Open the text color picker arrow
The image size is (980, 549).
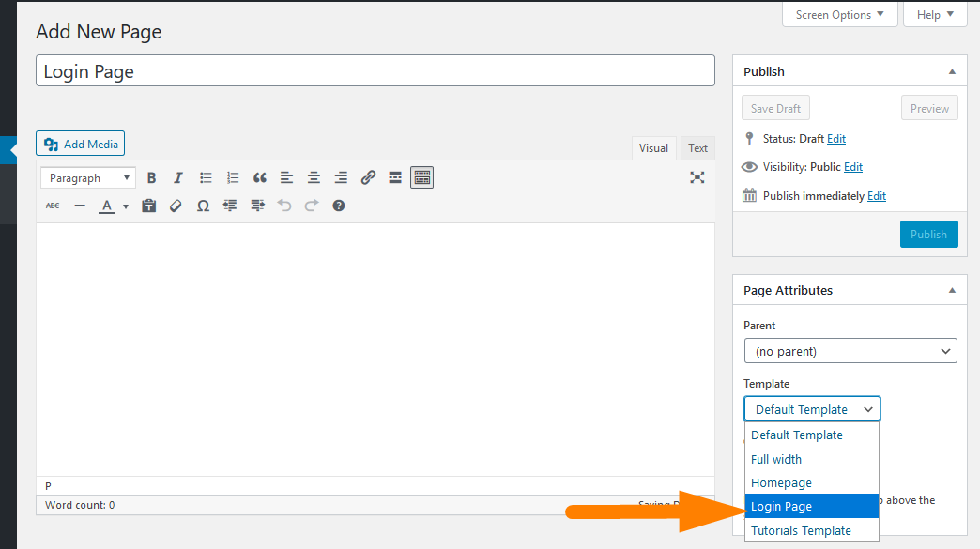[126, 206]
